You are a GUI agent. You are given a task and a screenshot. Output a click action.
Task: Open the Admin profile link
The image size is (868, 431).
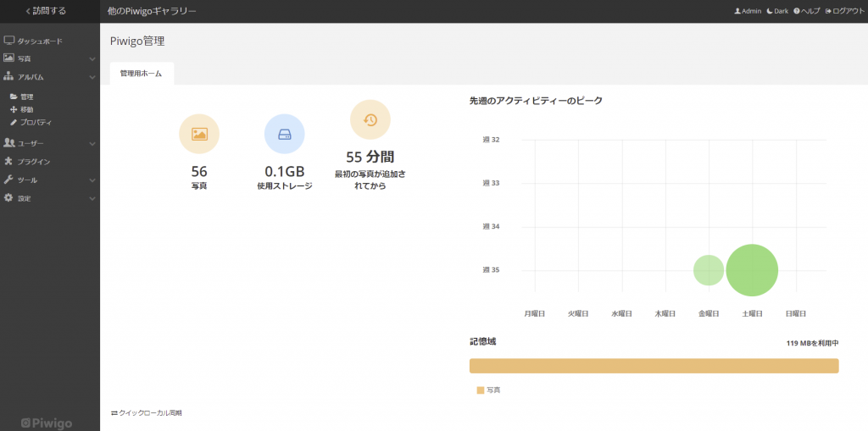pyautogui.click(x=748, y=11)
